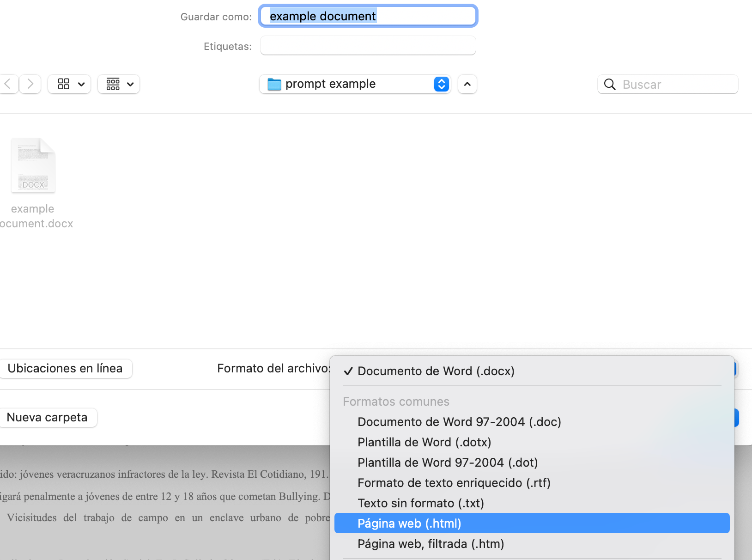Click the Nueva carpeta button
Viewport: 752px width, 560px height.
(47, 417)
